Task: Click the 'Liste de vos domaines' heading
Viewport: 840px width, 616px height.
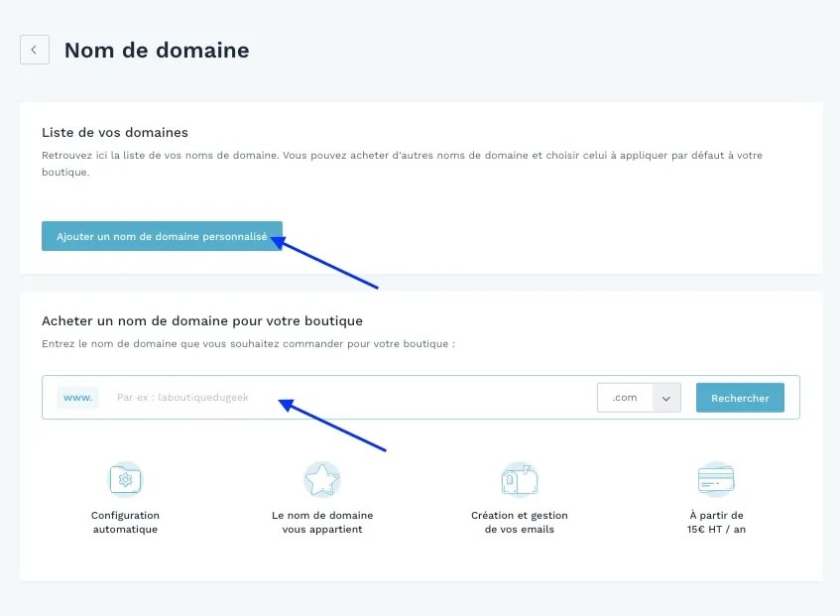Action: click(115, 132)
